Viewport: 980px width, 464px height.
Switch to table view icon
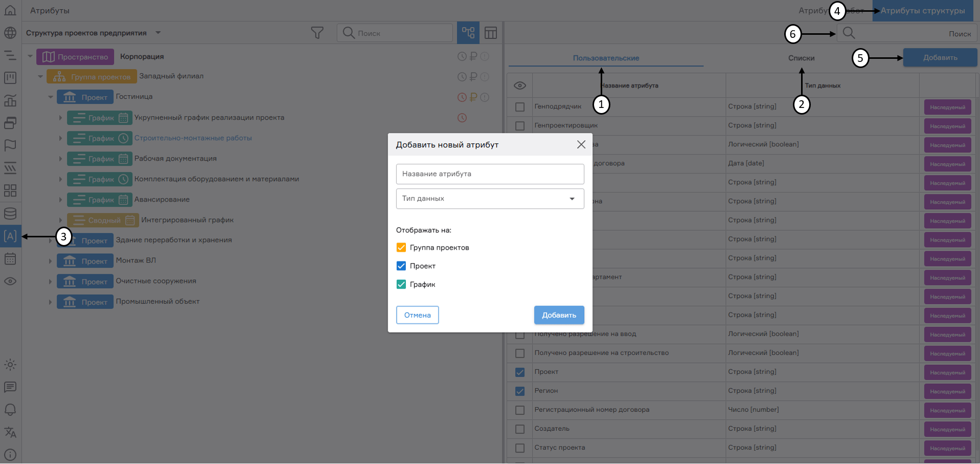point(490,33)
